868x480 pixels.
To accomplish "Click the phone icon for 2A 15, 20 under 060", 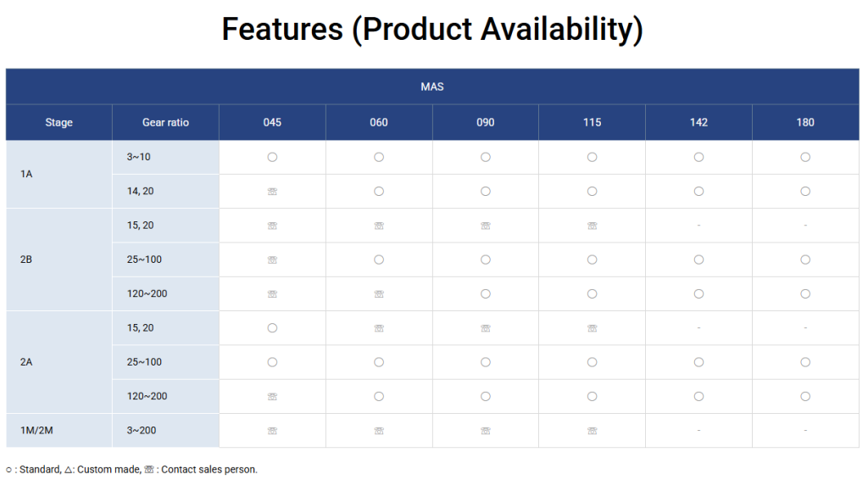I will tap(379, 328).
